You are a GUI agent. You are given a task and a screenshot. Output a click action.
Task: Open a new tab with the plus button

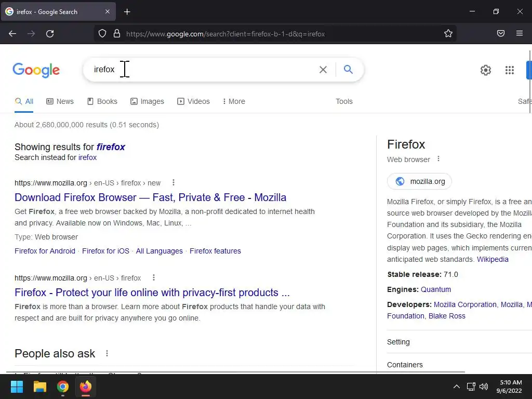127,12
